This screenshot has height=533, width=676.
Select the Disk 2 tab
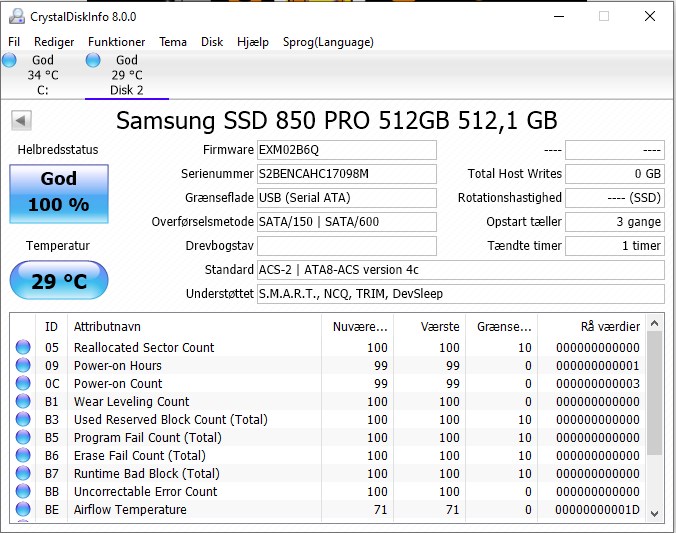[127, 75]
